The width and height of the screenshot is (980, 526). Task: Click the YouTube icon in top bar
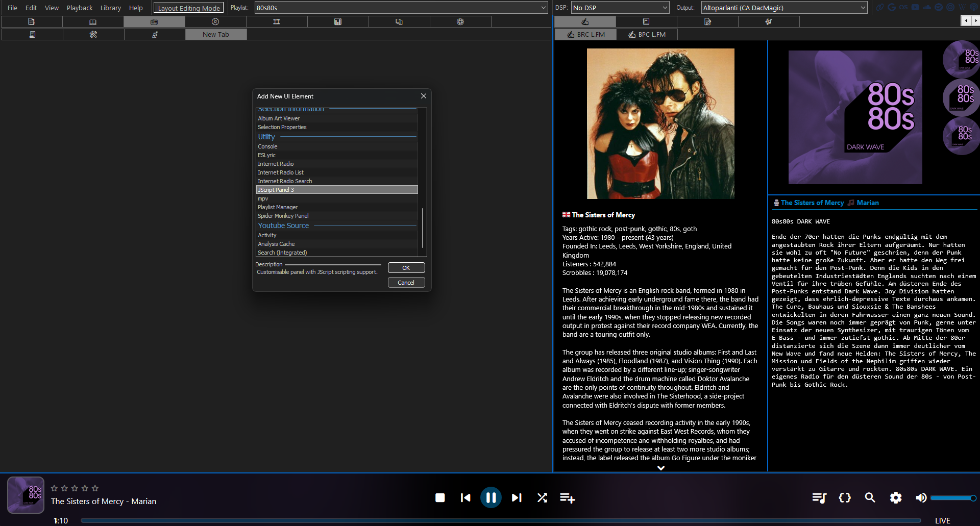click(915, 8)
